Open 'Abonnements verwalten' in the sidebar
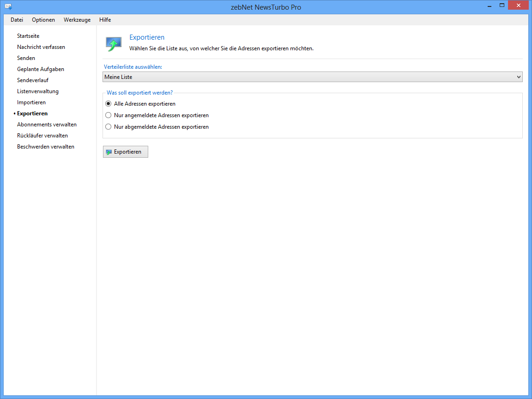 47,125
